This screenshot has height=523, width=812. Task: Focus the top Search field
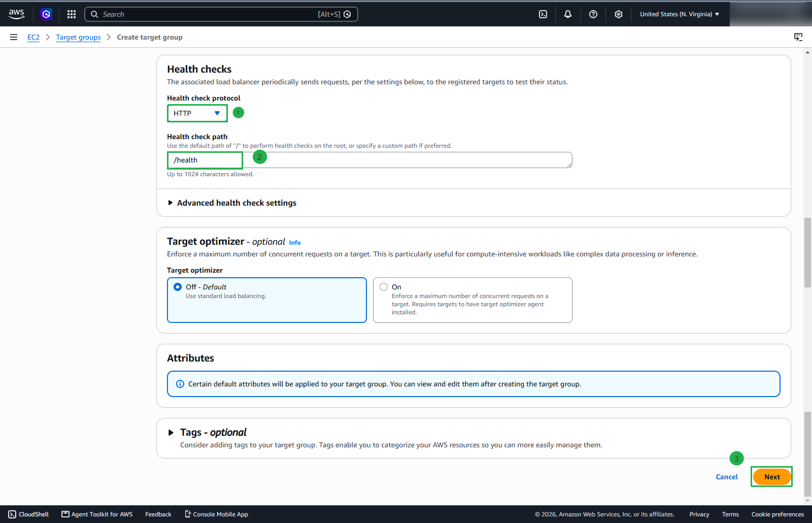point(221,14)
